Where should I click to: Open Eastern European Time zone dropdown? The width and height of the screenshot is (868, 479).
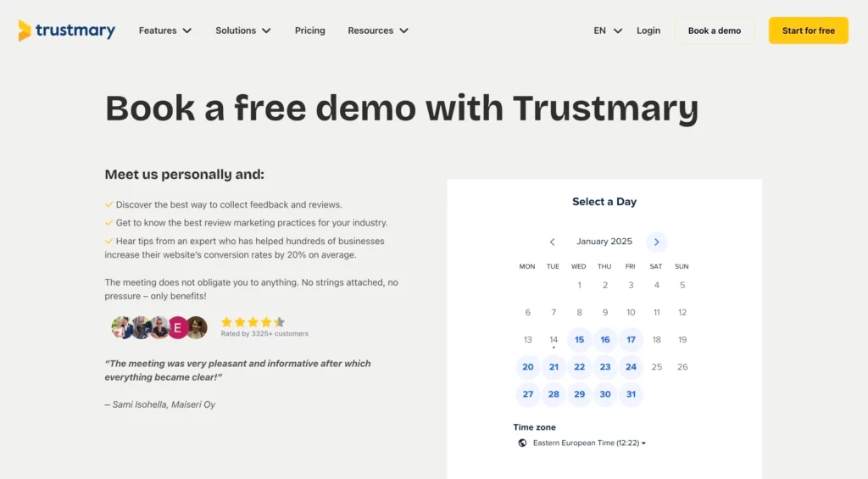pyautogui.click(x=589, y=443)
